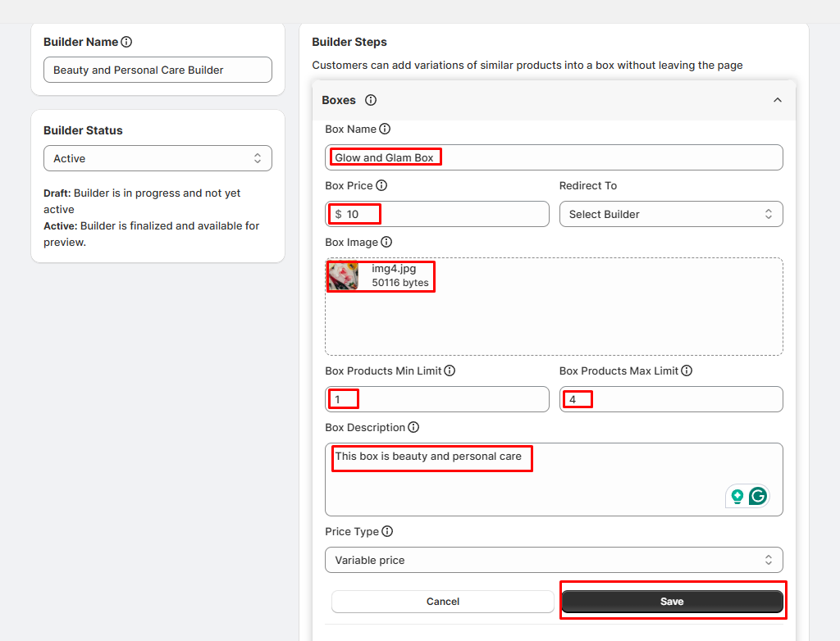This screenshot has width=840, height=641.
Task: Click the Box Products Min Limit info icon
Action: pyautogui.click(x=450, y=371)
